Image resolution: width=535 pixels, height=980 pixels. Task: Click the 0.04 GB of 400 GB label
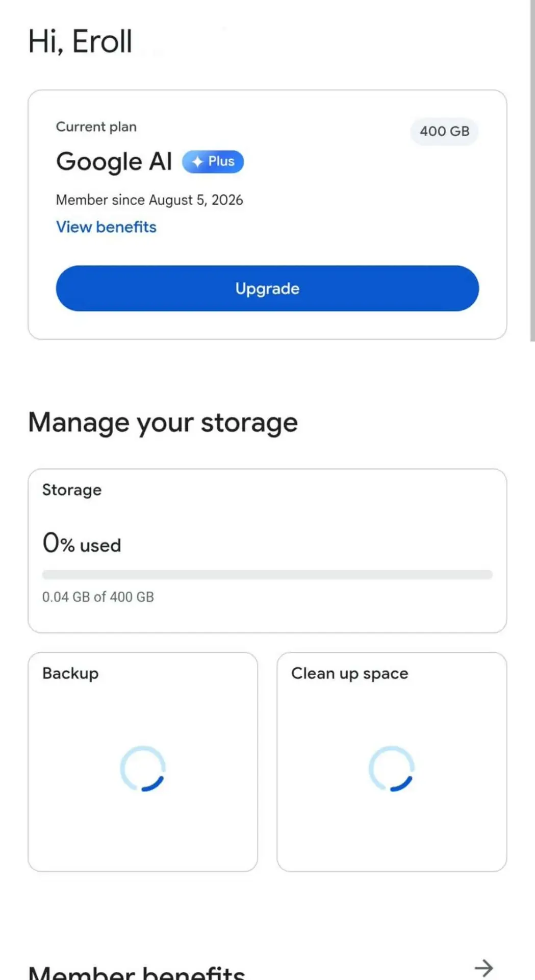(x=98, y=597)
